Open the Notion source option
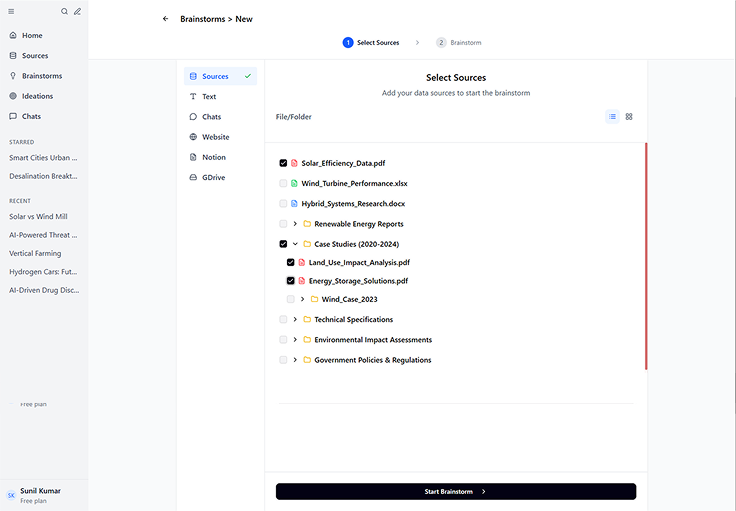The width and height of the screenshot is (736, 511). coord(213,157)
